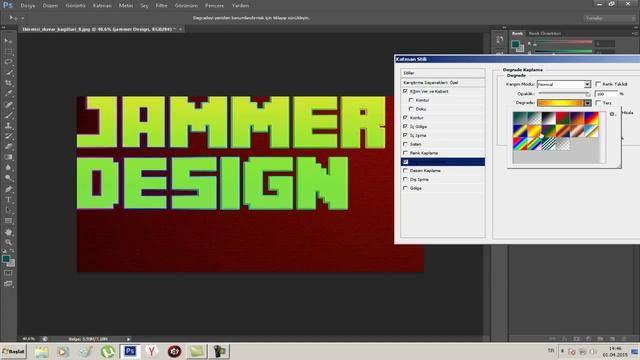The height and width of the screenshot is (360, 640).
Task: Open workspace switcher dropdown at top right
Action: coord(609,18)
